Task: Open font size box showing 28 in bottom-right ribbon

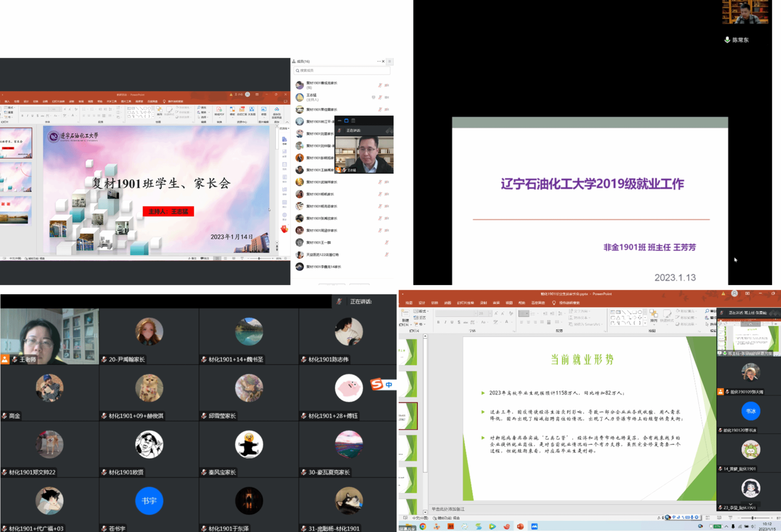Action: pyautogui.click(x=485, y=313)
